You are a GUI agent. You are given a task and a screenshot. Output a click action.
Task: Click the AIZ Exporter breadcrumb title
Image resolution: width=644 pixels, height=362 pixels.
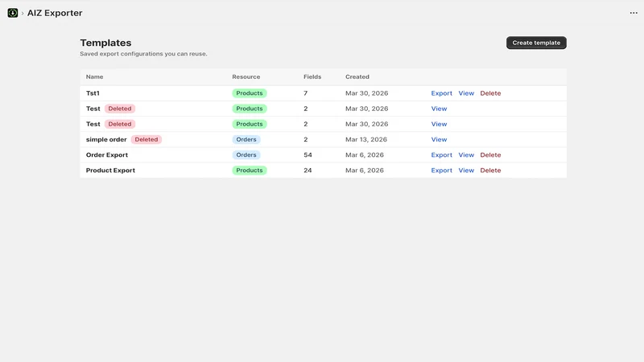[55, 13]
